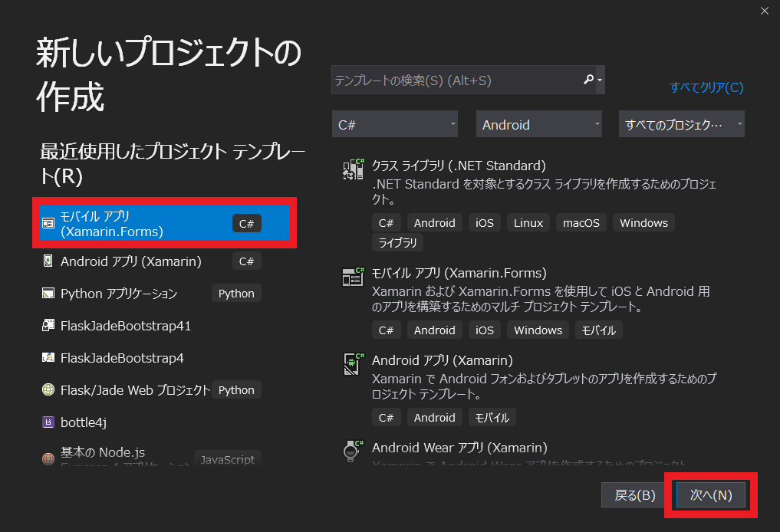The width and height of the screenshot is (780, 532).
Task: Choose recent Flask/Jade Web プロジェクト entry
Action: point(152,390)
